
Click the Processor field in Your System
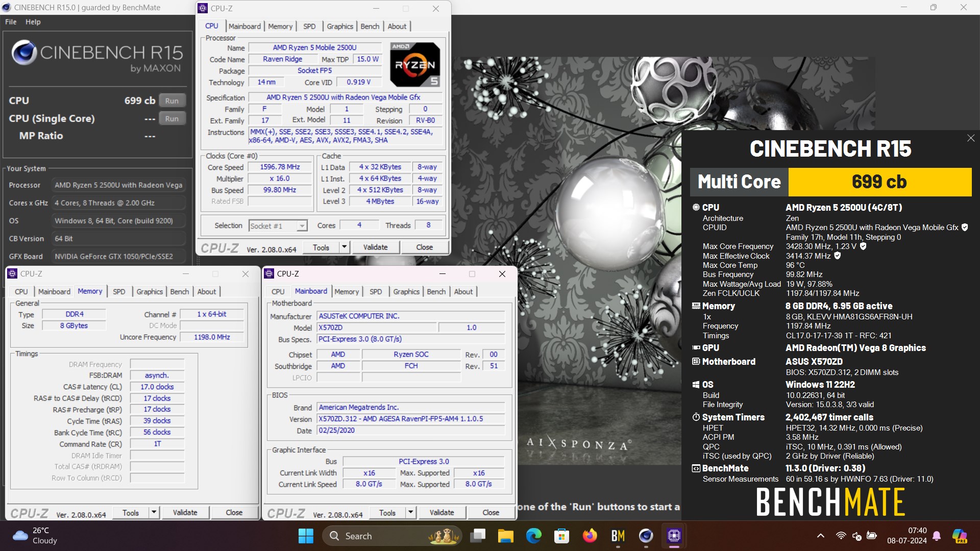coord(118,185)
